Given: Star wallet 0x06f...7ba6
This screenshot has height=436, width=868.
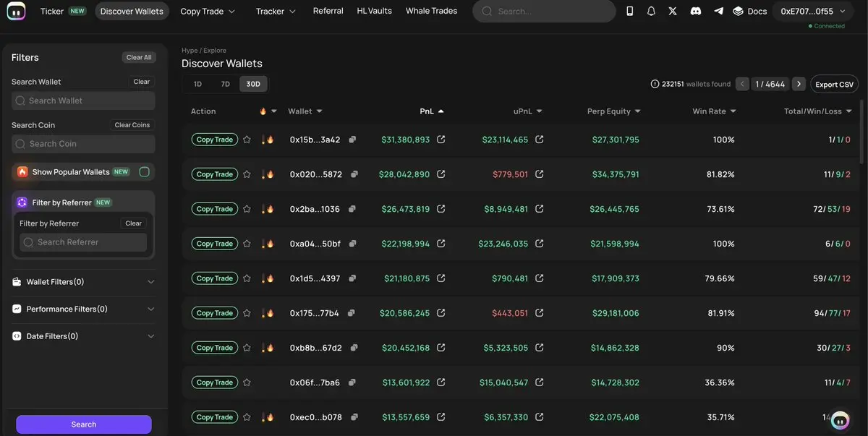Looking at the screenshot, I should pyautogui.click(x=247, y=382).
